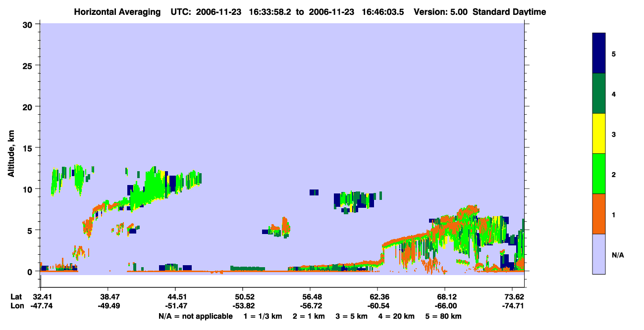Click the color bar label '2'
The height and width of the screenshot is (330, 644).
click(x=614, y=174)
